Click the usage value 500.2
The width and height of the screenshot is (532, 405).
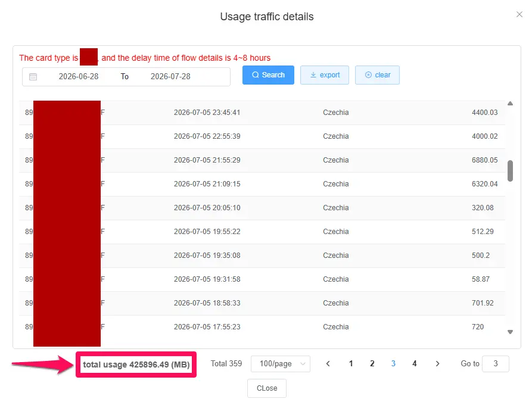click(480, 255)
